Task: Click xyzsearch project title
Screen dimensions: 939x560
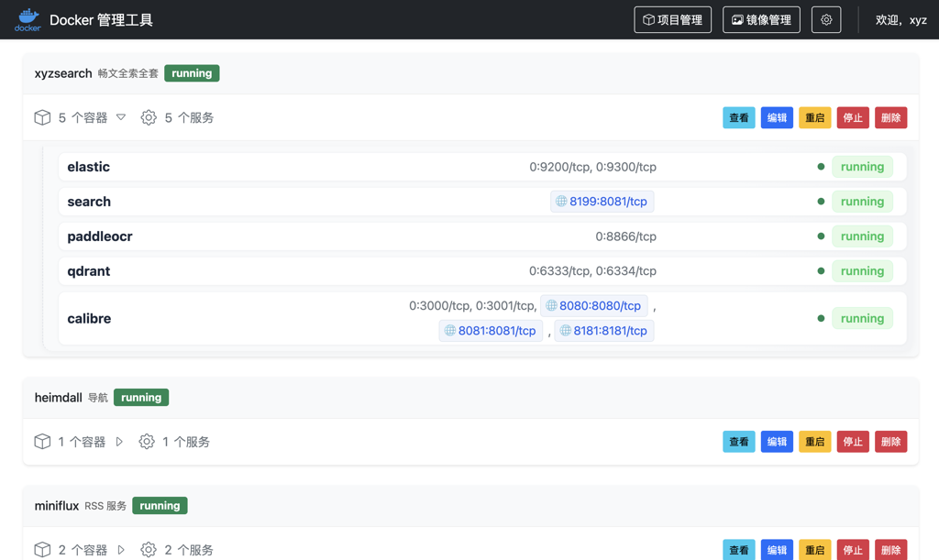Action: coord(63,73)
